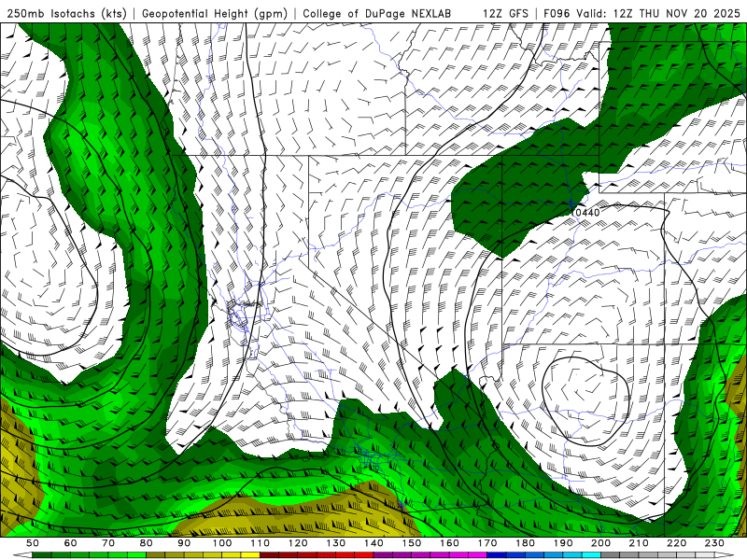Click the "250mb Isotachs (kts)" title text
The height and width of the screenshot is (560, 747).
[x=67, y=13]
